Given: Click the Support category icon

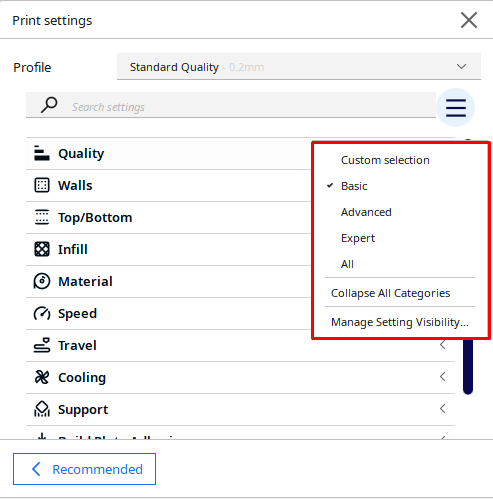Looking at the screenshot, I should [42, 409].
